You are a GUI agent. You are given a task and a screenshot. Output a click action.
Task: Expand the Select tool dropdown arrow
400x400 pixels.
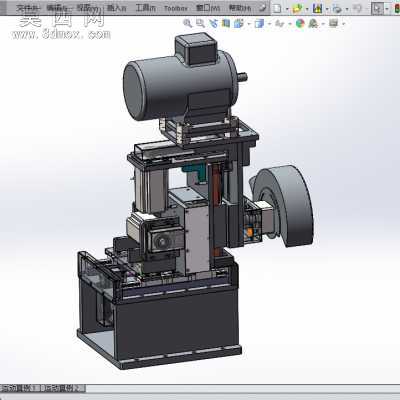pyautogui.click(x=387, y=9)
